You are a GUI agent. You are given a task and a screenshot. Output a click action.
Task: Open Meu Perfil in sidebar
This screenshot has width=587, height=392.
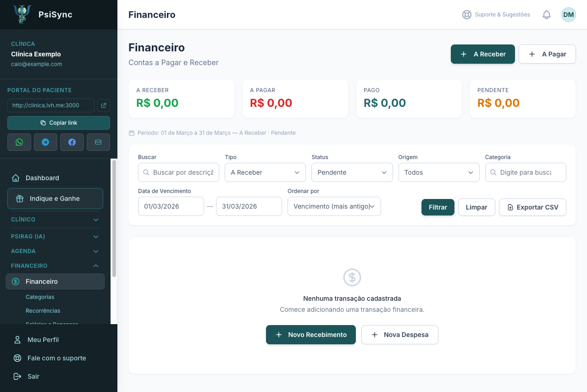tap(43, 340)
